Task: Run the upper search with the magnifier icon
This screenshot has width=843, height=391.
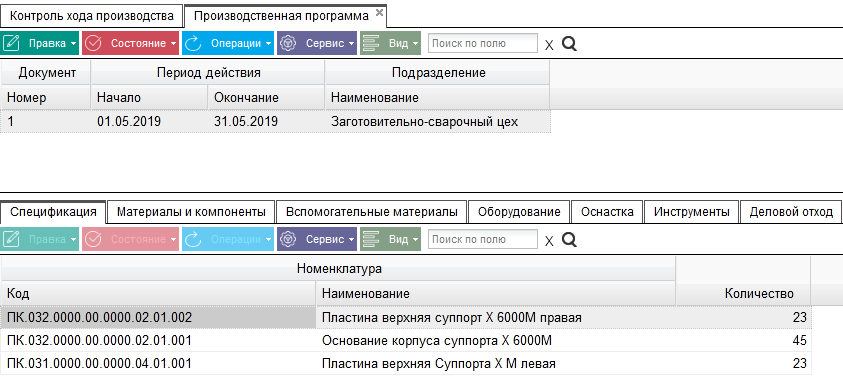Action: click(569, 44)
